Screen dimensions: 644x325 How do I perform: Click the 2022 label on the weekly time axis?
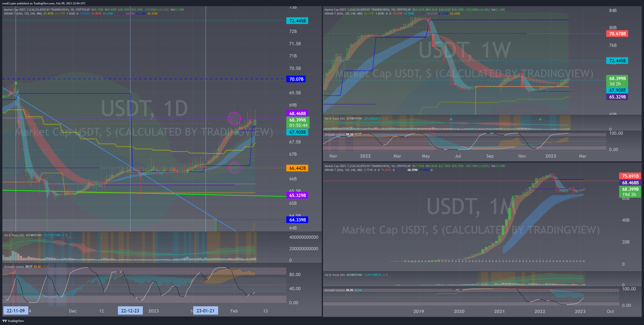(x=365, y=156)
